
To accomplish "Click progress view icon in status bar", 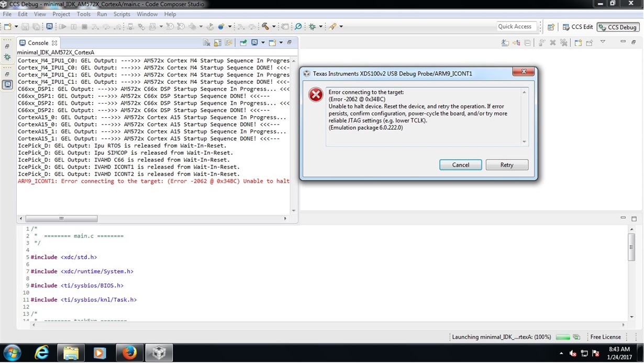I will 576,337.
